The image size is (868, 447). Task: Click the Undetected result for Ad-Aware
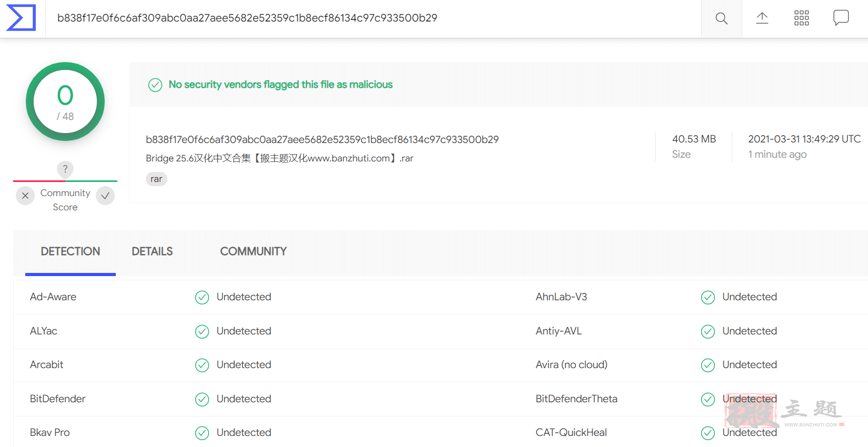(x=244, y=297)
